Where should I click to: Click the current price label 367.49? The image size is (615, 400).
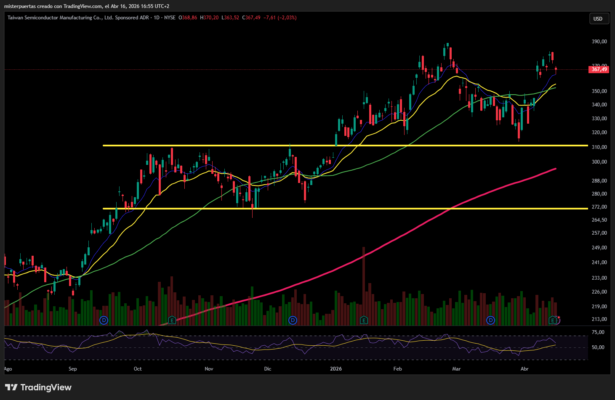pyautogui.click(x=600, y=69)
